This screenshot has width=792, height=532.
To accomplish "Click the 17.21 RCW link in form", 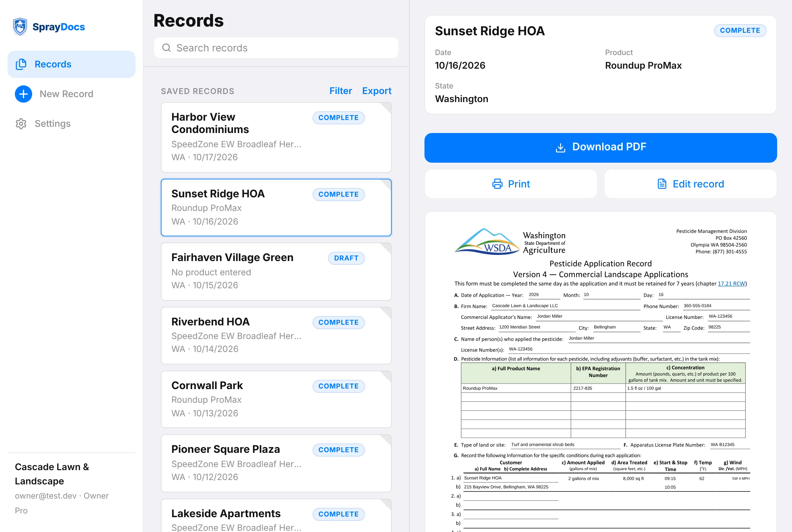I will coord(731,284).
